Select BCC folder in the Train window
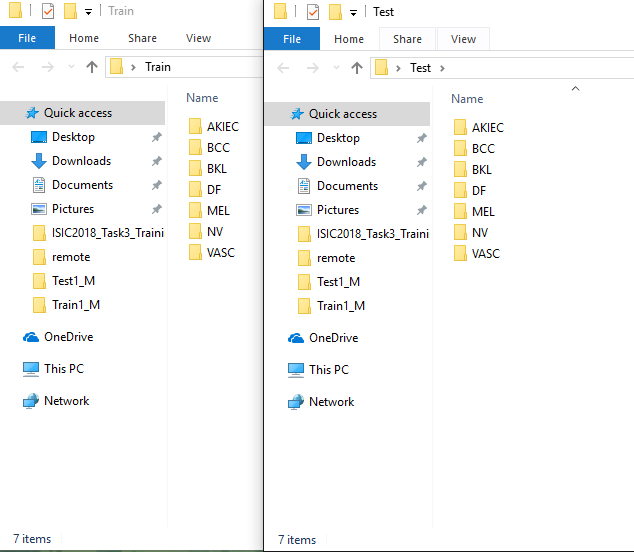Image resolution: width=634 pixels, height=552 pixels. (x=209, y=148)
